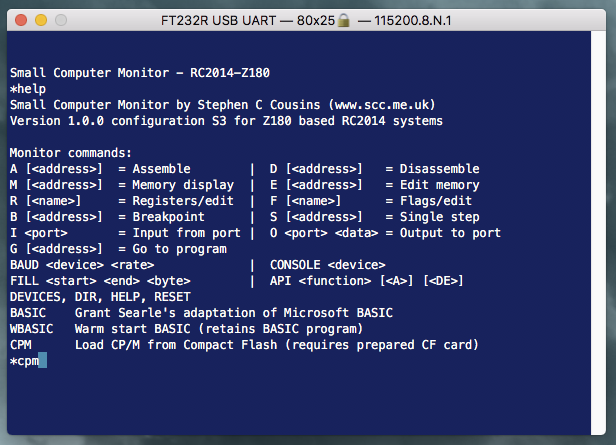
Task: Minimize the terminal window with the yellow button
Action: (39, 19)
